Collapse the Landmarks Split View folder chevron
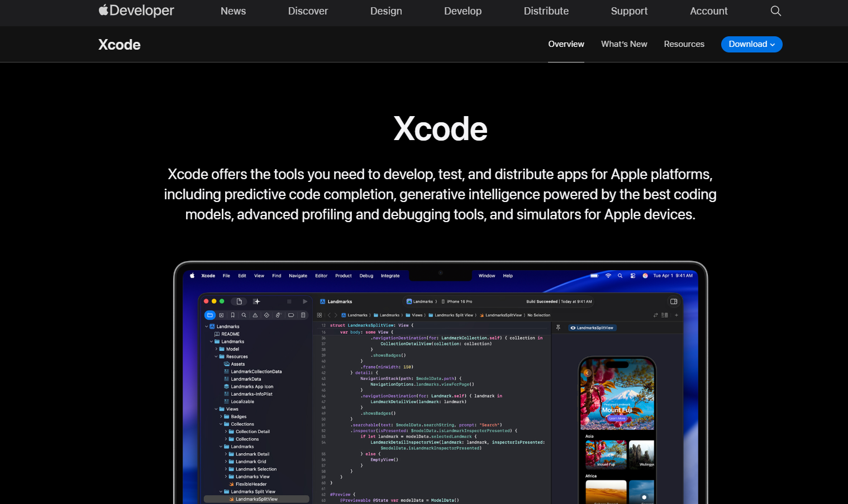Screen dimensions: 848x504 click(221, 492)
